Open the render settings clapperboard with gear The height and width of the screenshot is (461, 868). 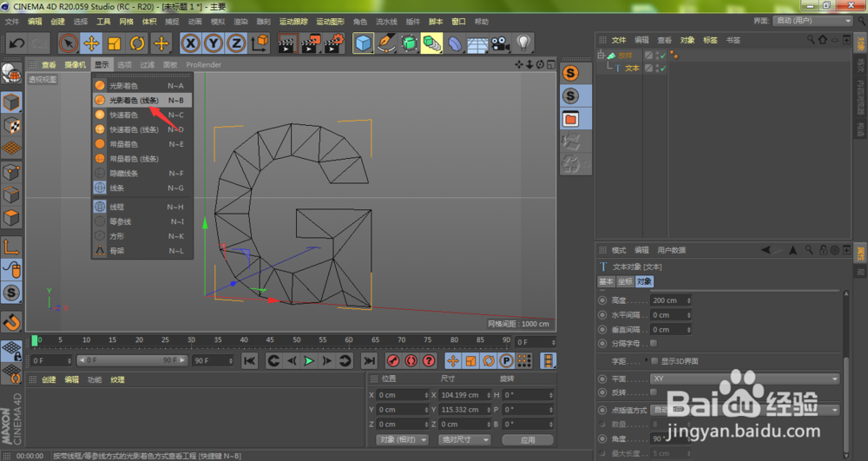pyautogui.click(x=334, y=43)
